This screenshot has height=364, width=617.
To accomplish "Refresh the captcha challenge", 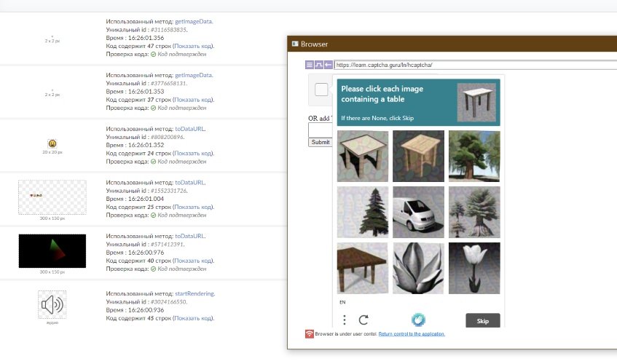I will tap(363, 320).
